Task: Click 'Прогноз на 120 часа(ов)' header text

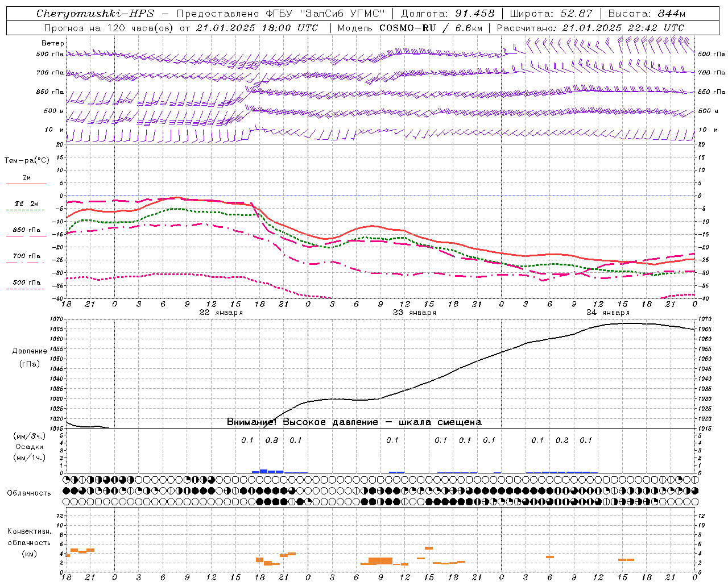Action: point(109,28)
